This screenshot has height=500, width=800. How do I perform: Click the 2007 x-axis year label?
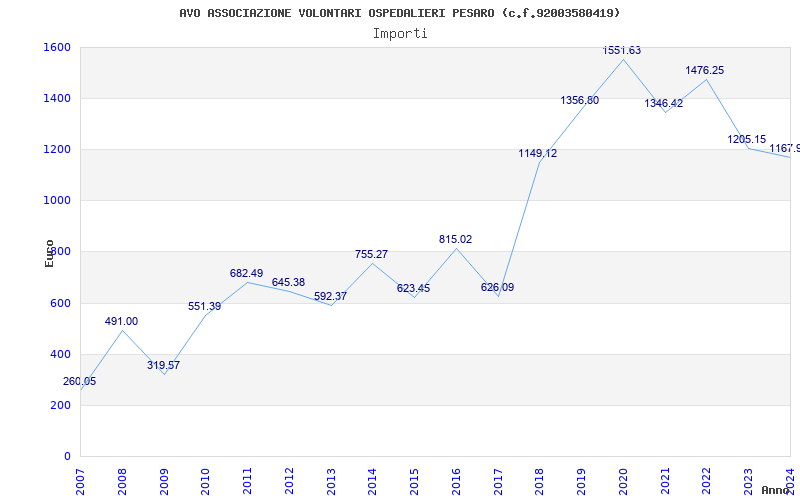(81, 482)
